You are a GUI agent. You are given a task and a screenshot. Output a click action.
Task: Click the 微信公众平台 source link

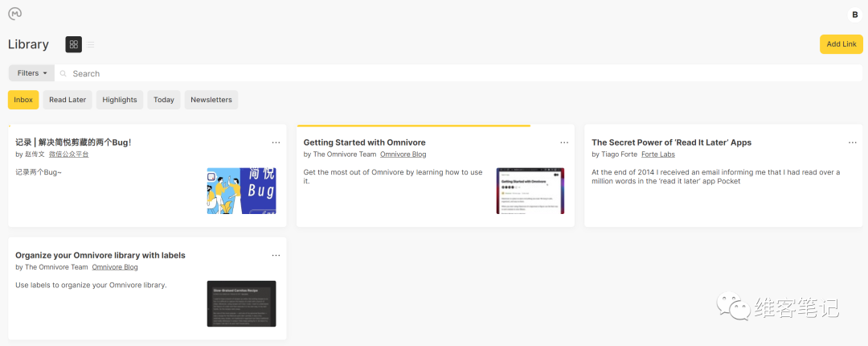point(68,154)
